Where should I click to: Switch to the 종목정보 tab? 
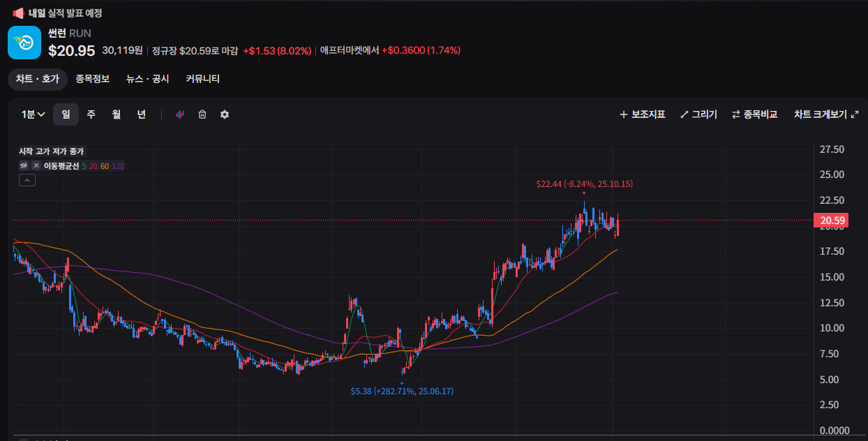click(93, 79)
